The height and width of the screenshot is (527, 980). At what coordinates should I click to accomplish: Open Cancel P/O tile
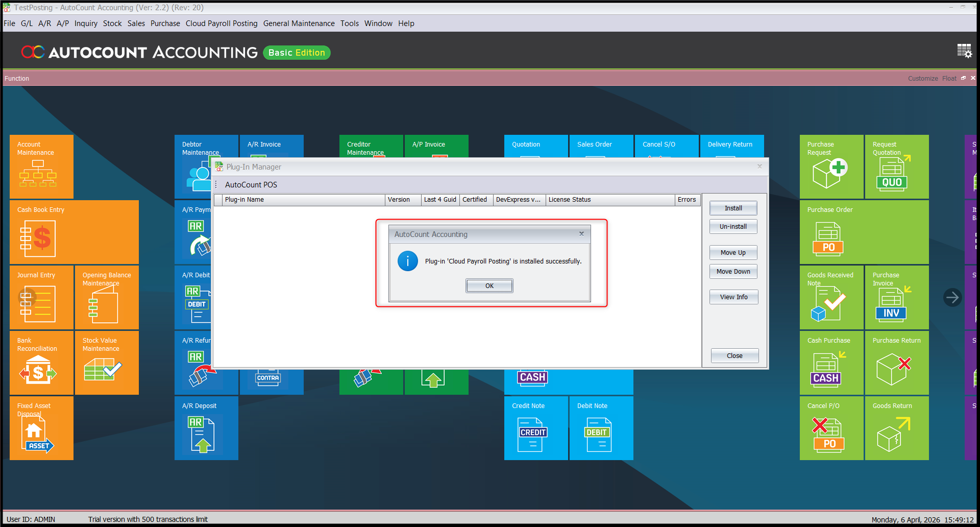(831, 428)
